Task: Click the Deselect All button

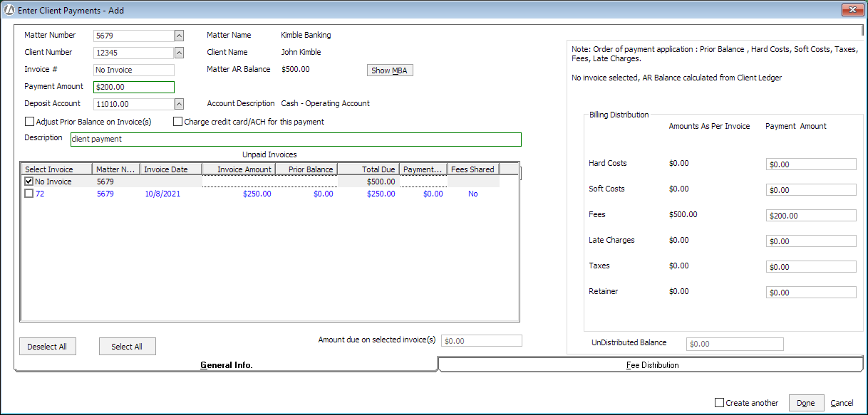Action: (x=47, y=347)
